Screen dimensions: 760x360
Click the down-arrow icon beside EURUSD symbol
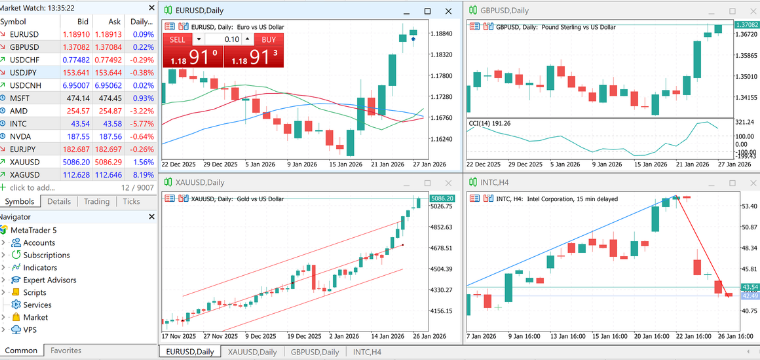coord(3,34)
